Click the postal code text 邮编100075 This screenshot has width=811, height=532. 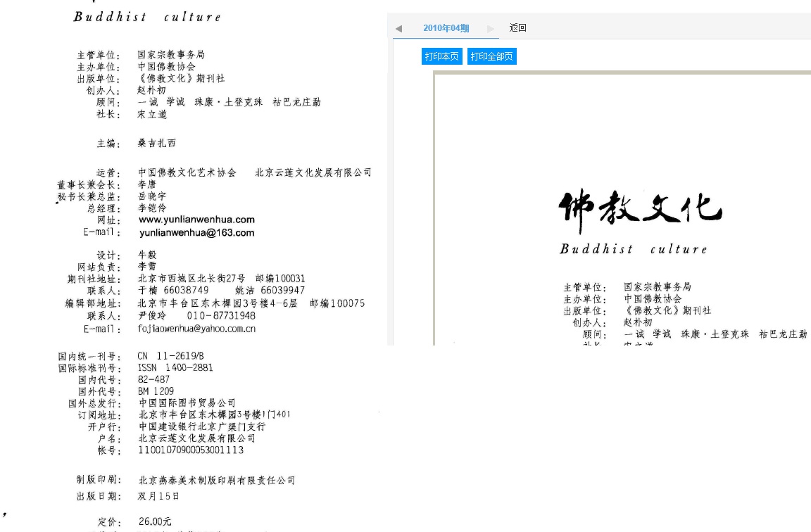point(337,303)
